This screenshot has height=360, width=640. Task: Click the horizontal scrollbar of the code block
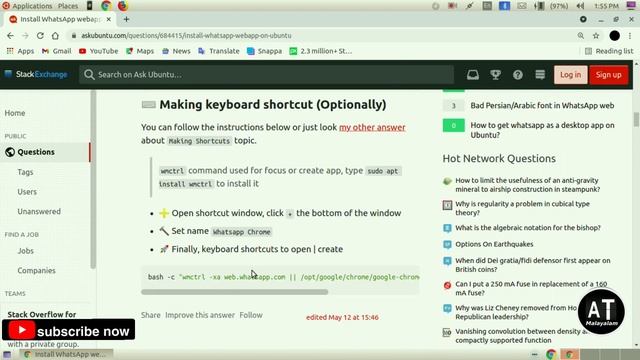click(x=235, y=292)
